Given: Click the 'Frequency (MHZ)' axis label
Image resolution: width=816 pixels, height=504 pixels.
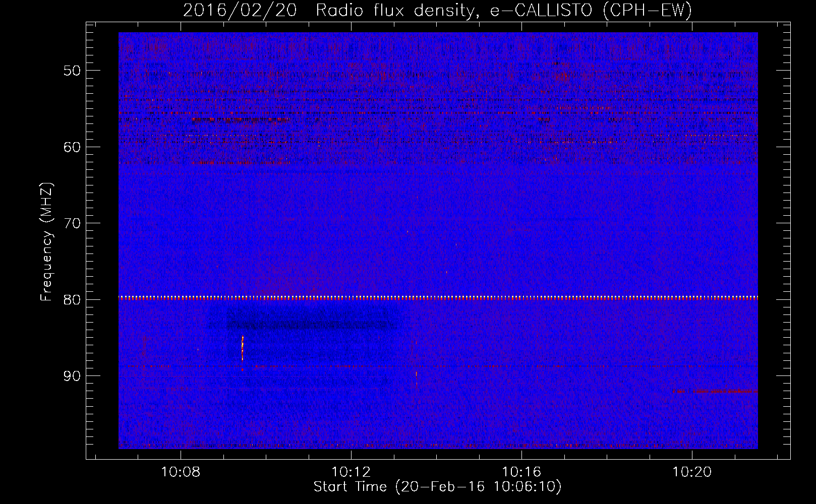Looking at the screenshot, I should (46, 242).
